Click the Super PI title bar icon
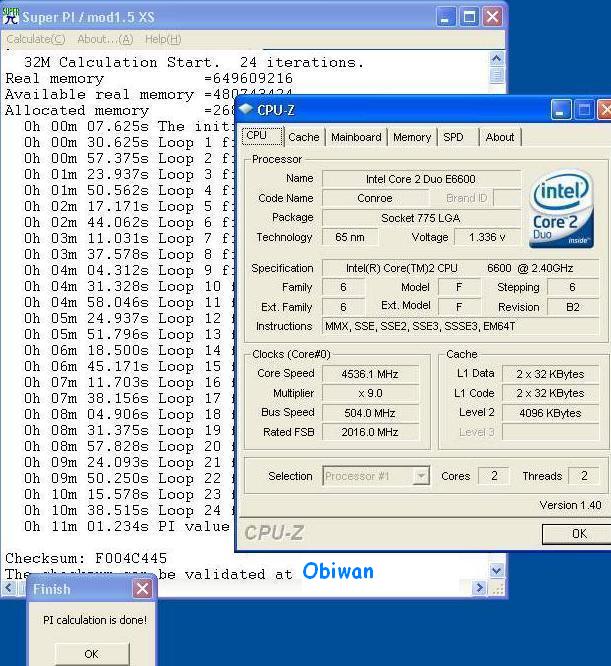 10,16
